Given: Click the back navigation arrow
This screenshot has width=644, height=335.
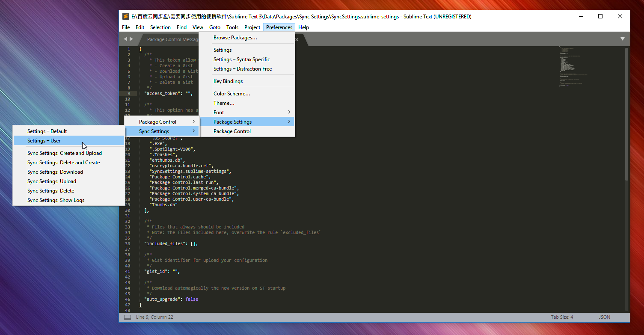Looking at the screenshot, I should pos(125,39).
